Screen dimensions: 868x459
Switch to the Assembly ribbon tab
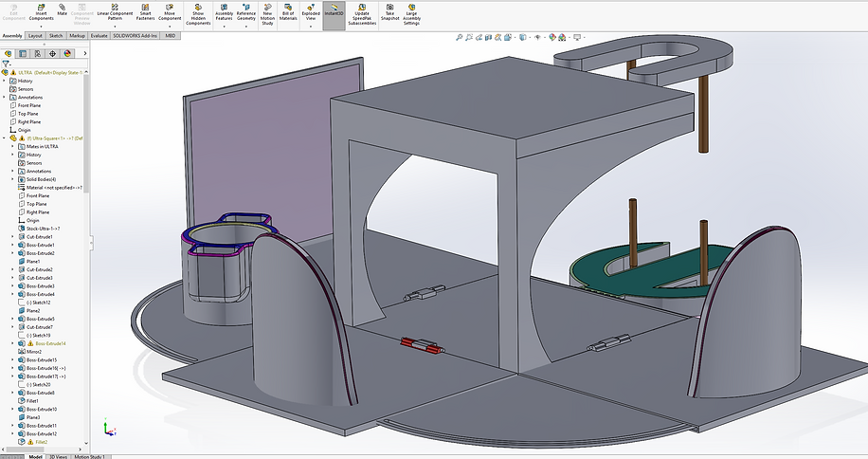coord(12,36)
